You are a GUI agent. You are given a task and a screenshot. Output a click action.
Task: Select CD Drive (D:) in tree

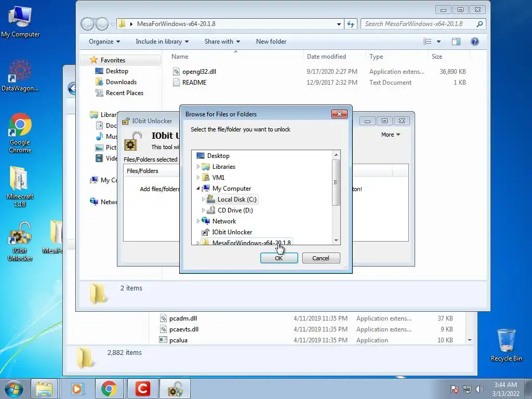[x=235, y=210]
